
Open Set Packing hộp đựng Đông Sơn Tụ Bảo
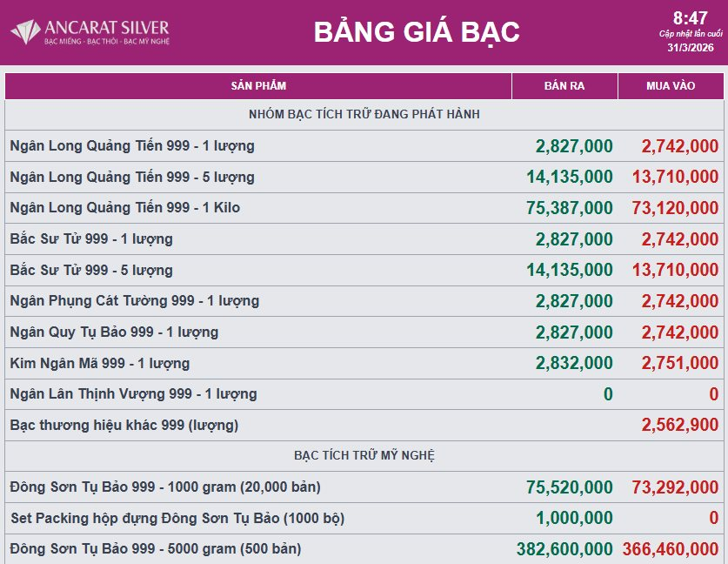pos(177,518)
